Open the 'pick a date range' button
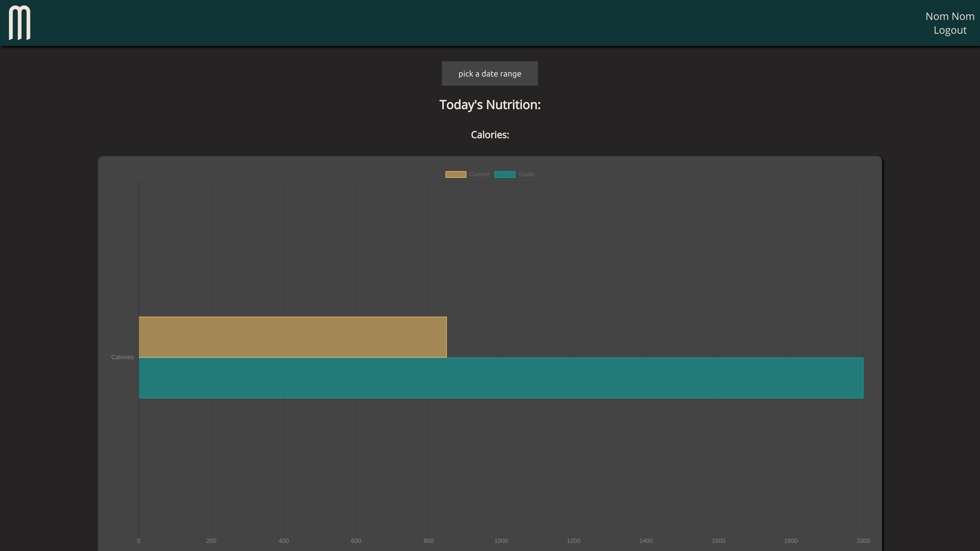Image resolution: width=980 pixels, height=551 pixels. tap(490, 73)
